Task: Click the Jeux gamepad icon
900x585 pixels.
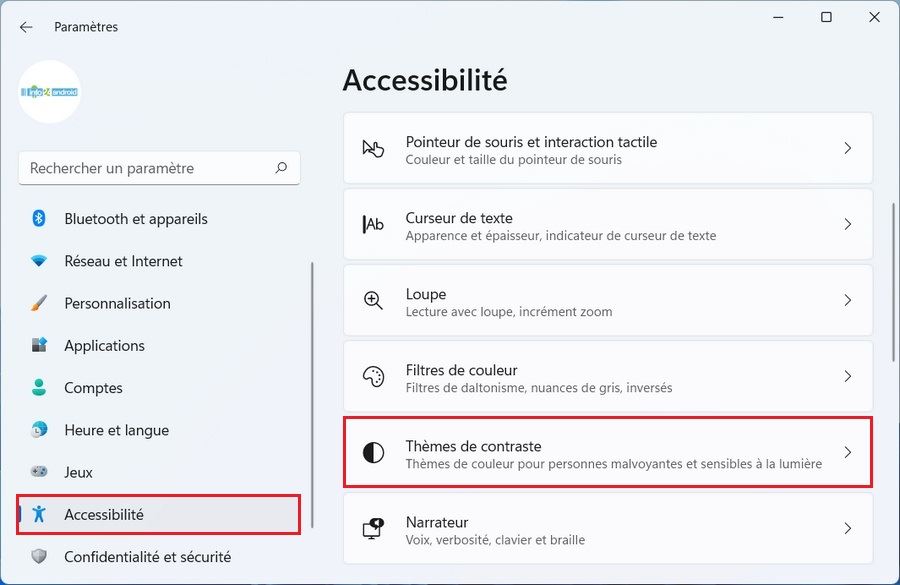Action: (x=38, y=472)
